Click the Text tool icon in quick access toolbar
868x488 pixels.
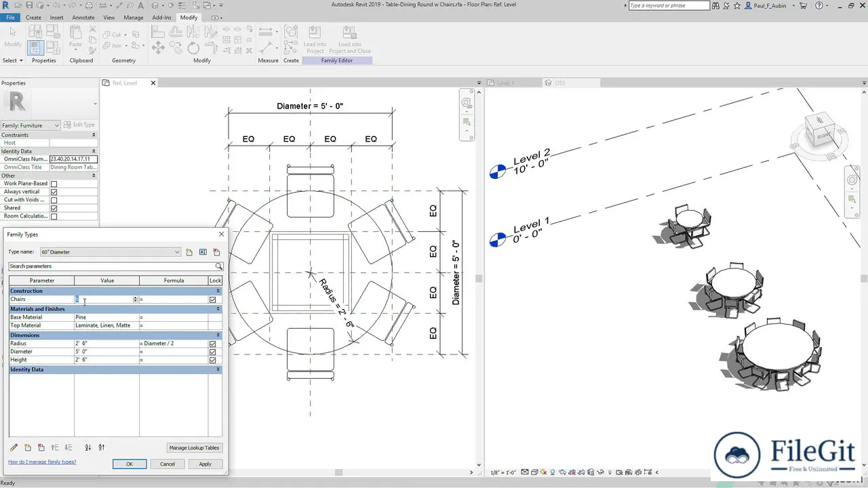click(x=141, y=5)
